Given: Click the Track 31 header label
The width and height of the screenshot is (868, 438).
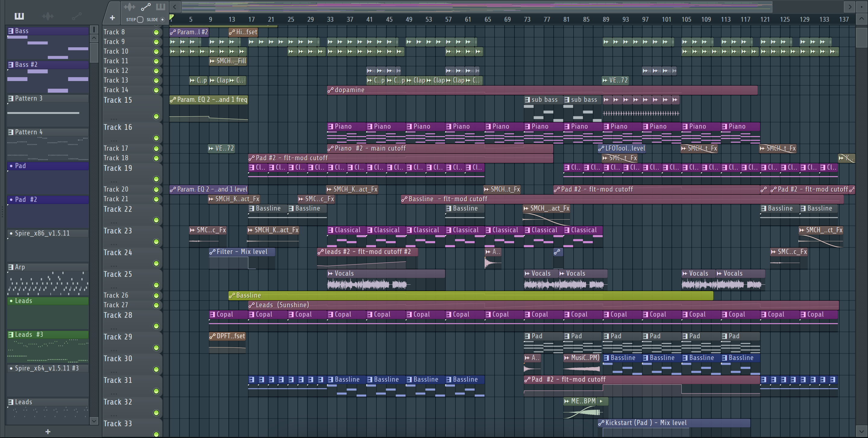Looking at the screenshot, I should point(118,380).
